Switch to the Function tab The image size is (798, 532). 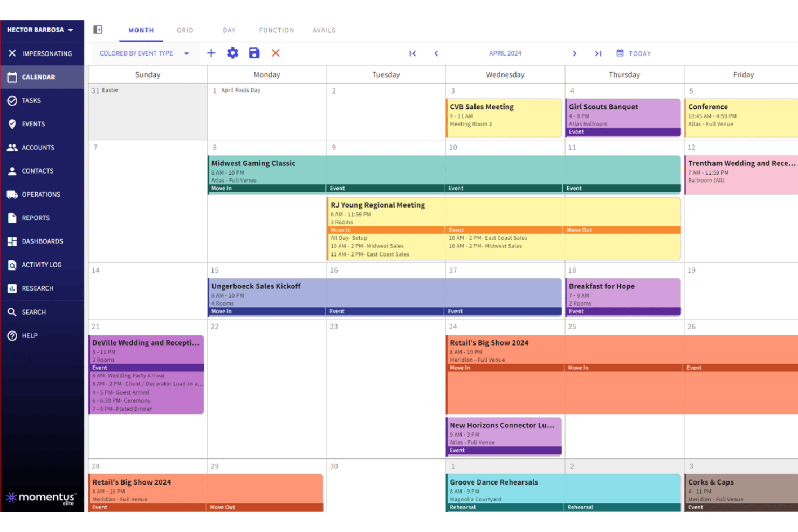coord(277,30)
